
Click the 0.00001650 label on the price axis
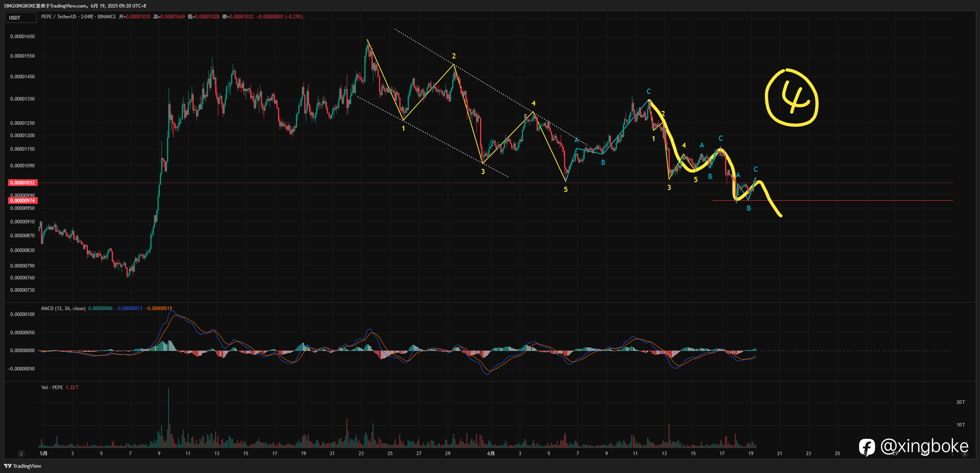click(x=22, y=37)
